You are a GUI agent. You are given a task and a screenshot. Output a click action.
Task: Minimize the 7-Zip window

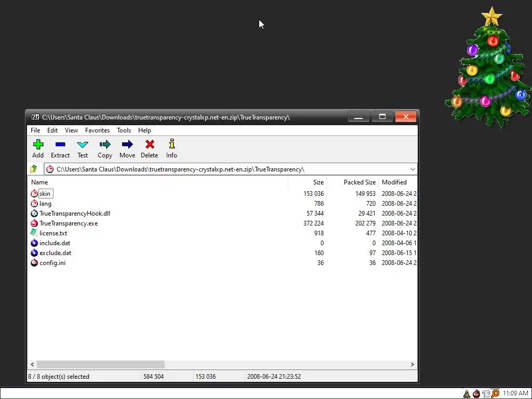358,117
